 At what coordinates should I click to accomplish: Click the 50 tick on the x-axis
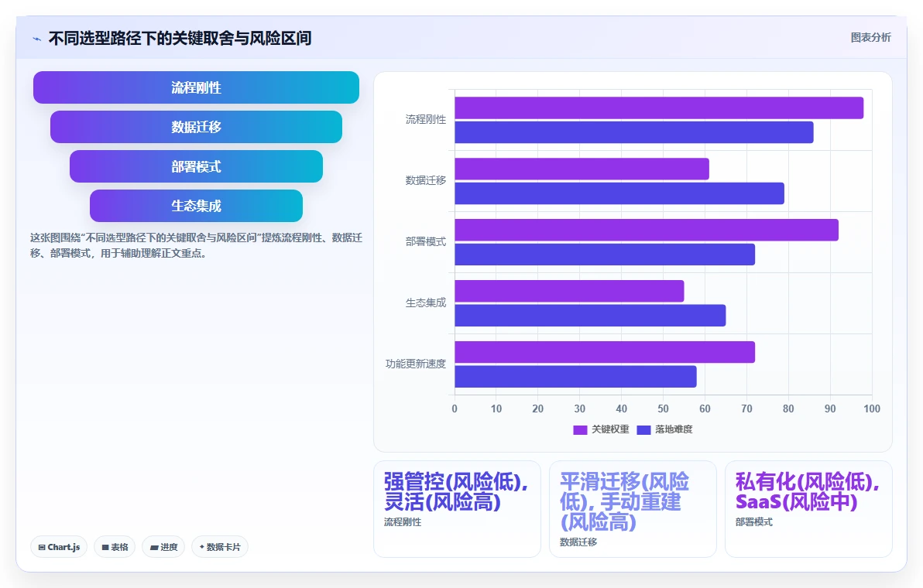[x=664, y=409]
